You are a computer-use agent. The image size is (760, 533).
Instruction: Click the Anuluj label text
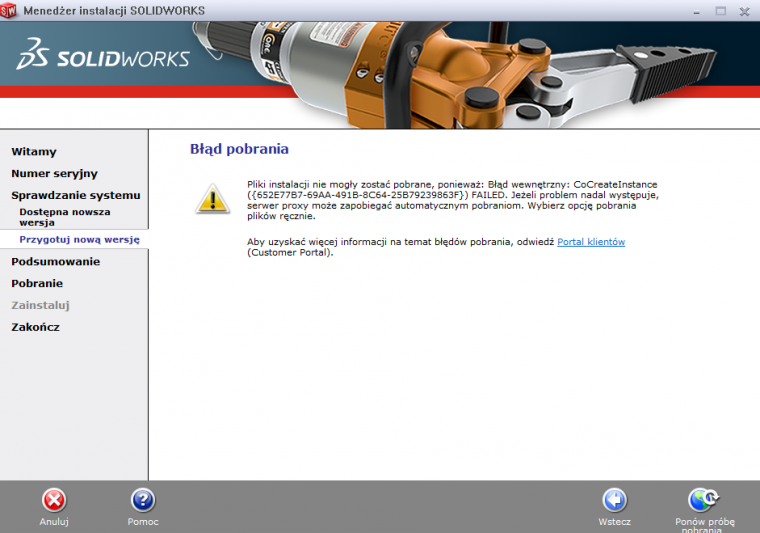[54, 522]
